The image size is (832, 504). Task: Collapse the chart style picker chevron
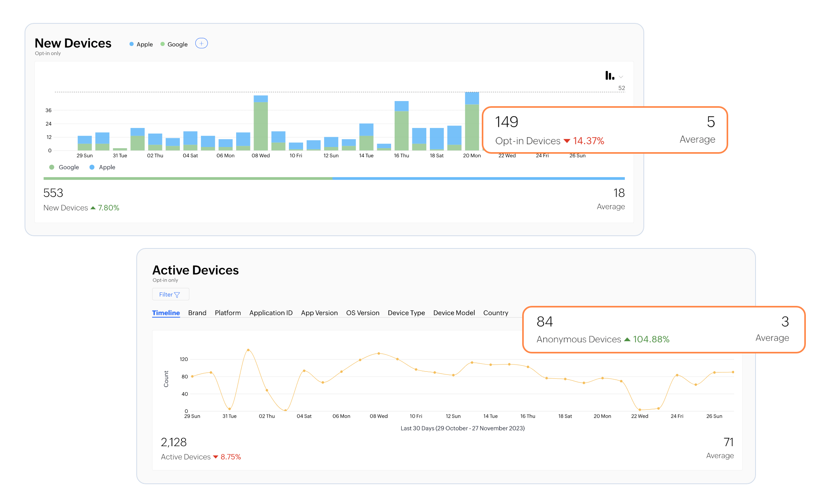point(620,76)
